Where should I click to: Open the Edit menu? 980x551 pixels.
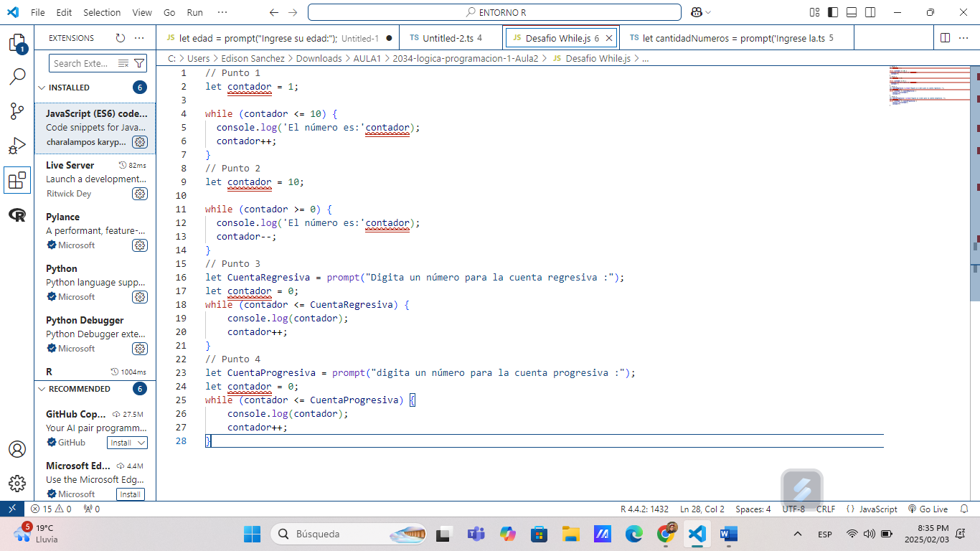pyautogui.click(x=64, y=12)
